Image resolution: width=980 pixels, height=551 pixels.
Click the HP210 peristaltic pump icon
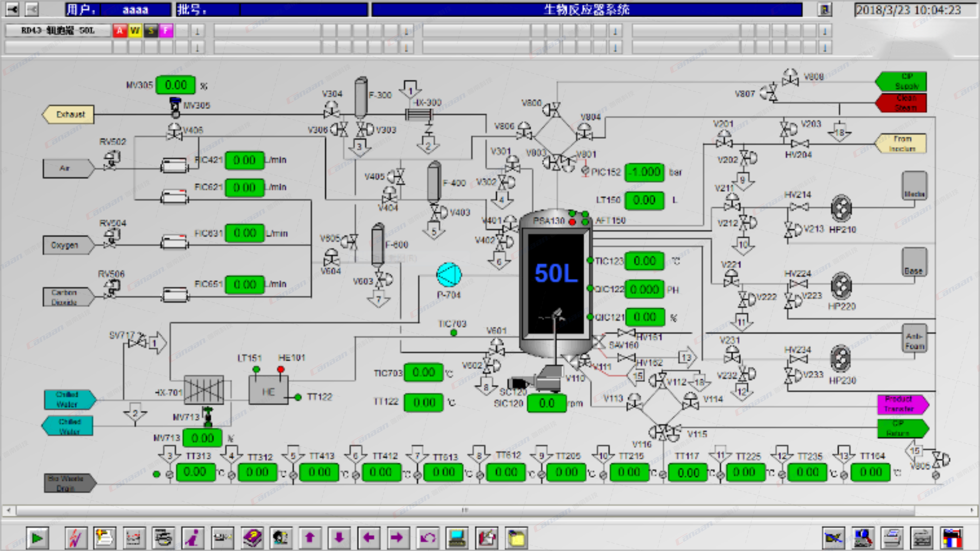pyautogui.click(x=841, y=208)
